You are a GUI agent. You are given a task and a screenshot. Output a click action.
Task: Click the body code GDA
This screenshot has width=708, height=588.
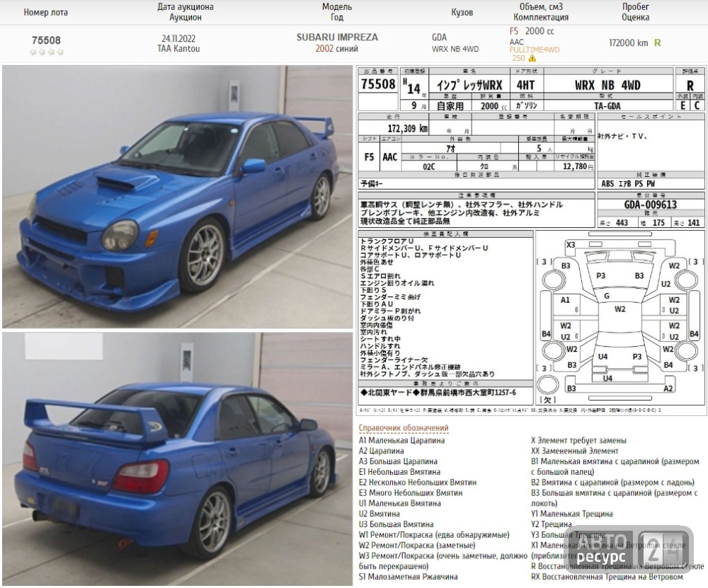coord(439,38)
